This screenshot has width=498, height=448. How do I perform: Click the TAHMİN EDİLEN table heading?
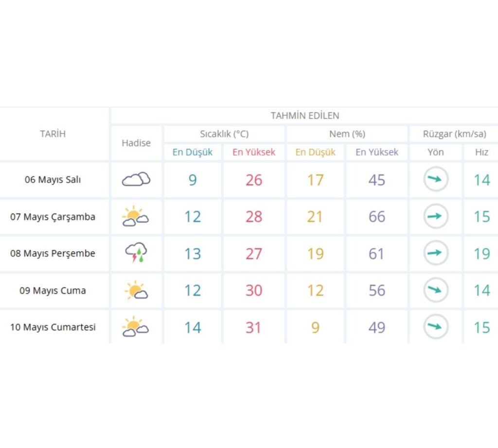[305, 116]
